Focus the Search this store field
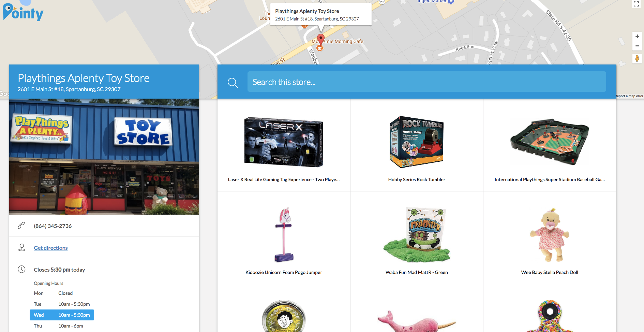 click(426, 82)
